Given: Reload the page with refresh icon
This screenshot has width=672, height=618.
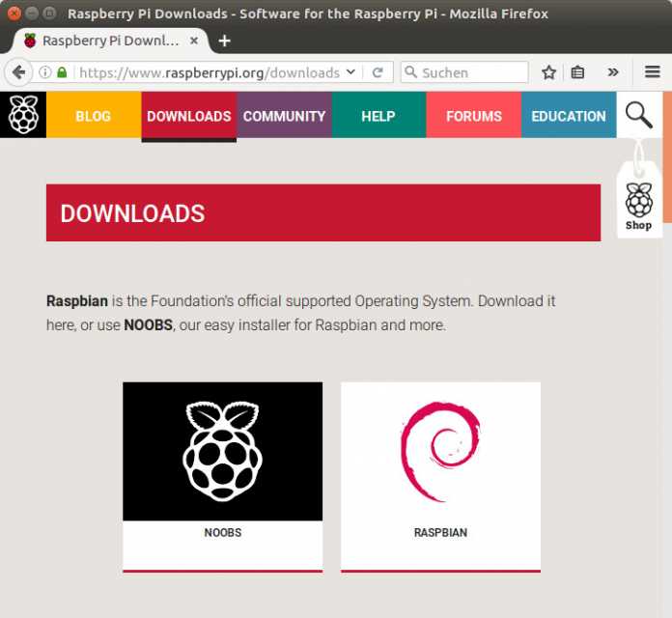Looking at the screenshot, I should point(378,72).
